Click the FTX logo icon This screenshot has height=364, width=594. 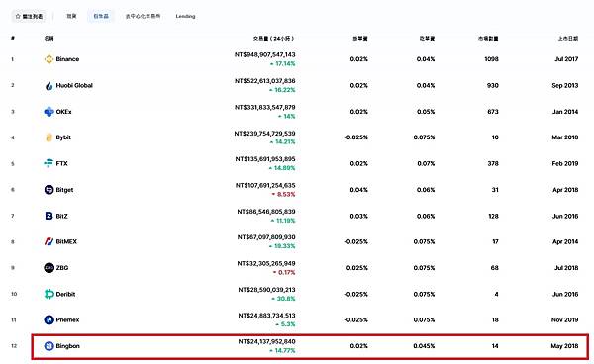tap(49, 163)
